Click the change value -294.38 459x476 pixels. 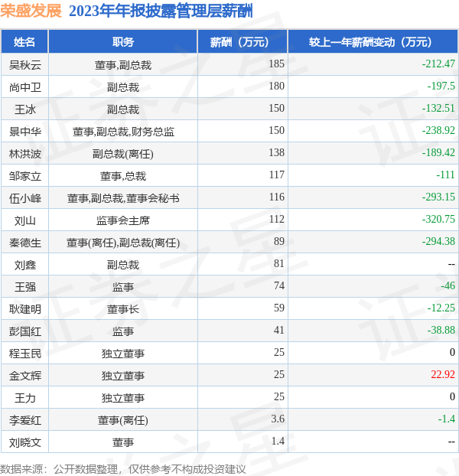pyautogui.click(x=438, y=241)
